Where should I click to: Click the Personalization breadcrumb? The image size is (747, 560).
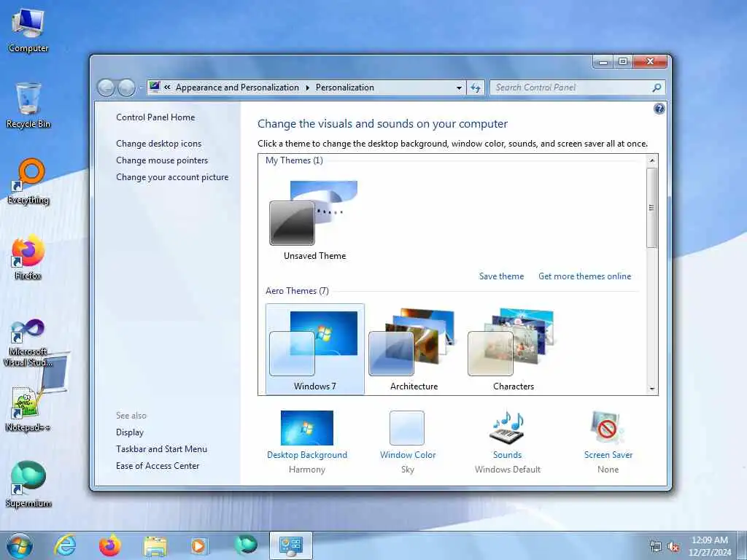point(344,87)
